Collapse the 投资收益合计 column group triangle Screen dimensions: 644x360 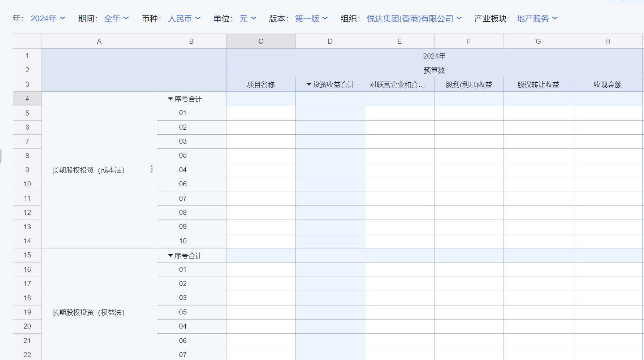click(x=309, y=84)
